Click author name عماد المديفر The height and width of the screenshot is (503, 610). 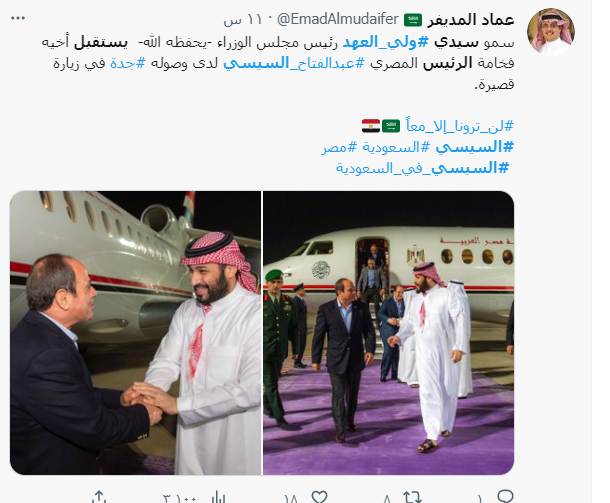pos(471,19)
